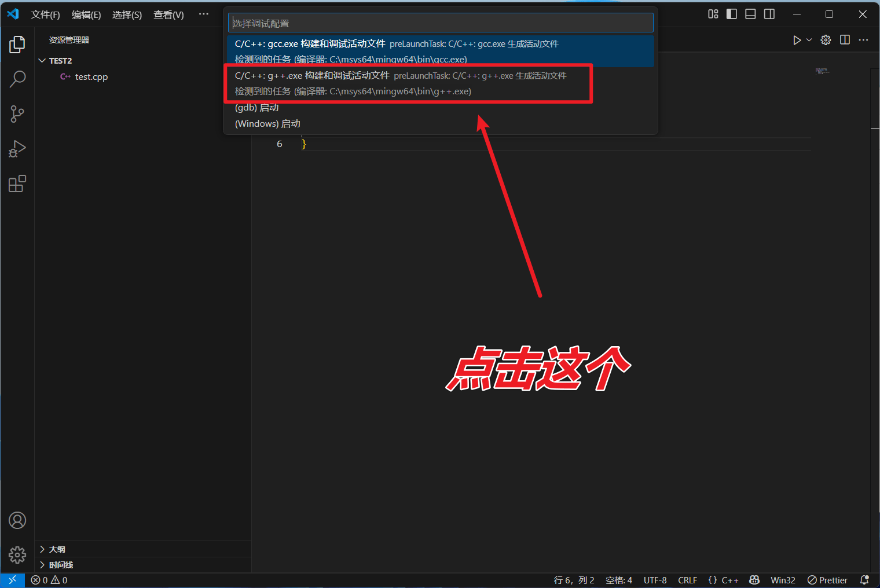Click the notifications bell in status bar
This screenshot has width=880, height=588.
864,580
